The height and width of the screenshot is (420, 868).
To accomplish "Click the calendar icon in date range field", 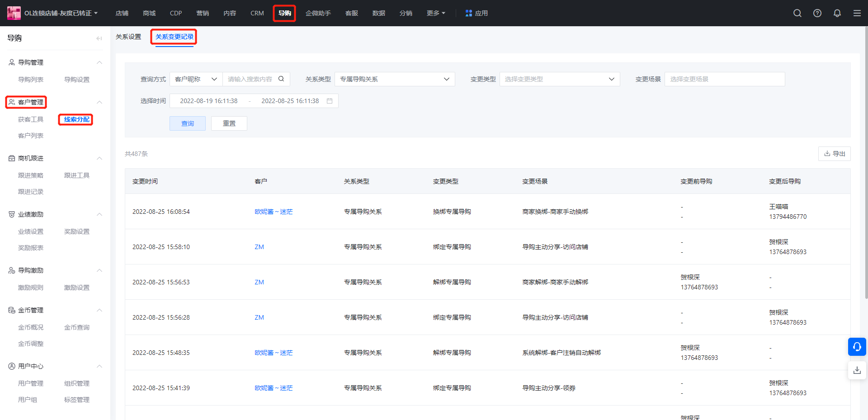I will click(330, 101).
